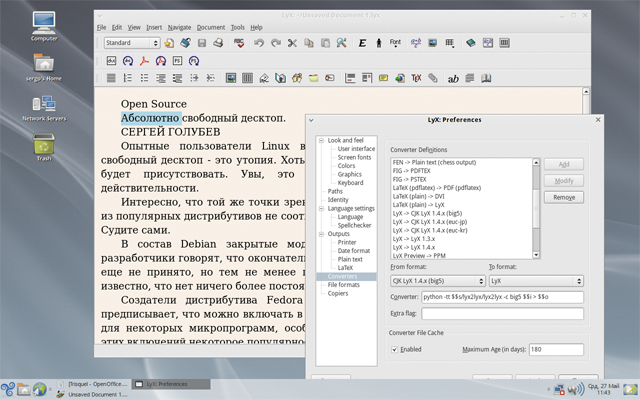
Task: Select Spellchecker preferences item
Action: pos(354,225)
